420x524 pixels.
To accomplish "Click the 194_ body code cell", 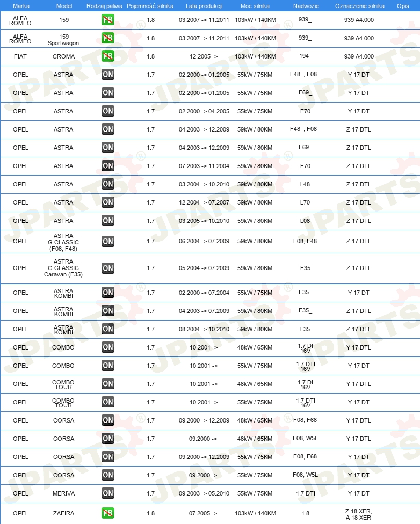I will pos(305,56).
